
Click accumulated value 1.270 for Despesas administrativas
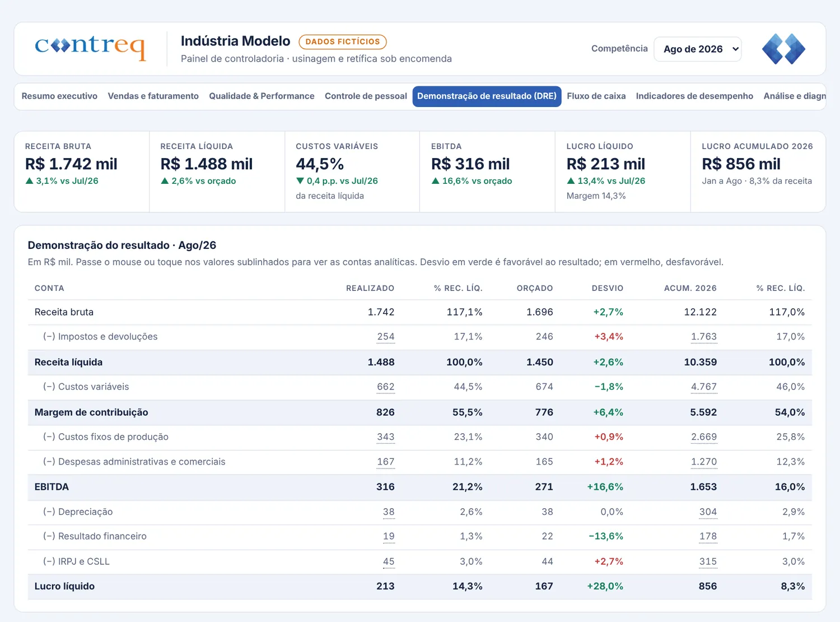tap(704, 462)
